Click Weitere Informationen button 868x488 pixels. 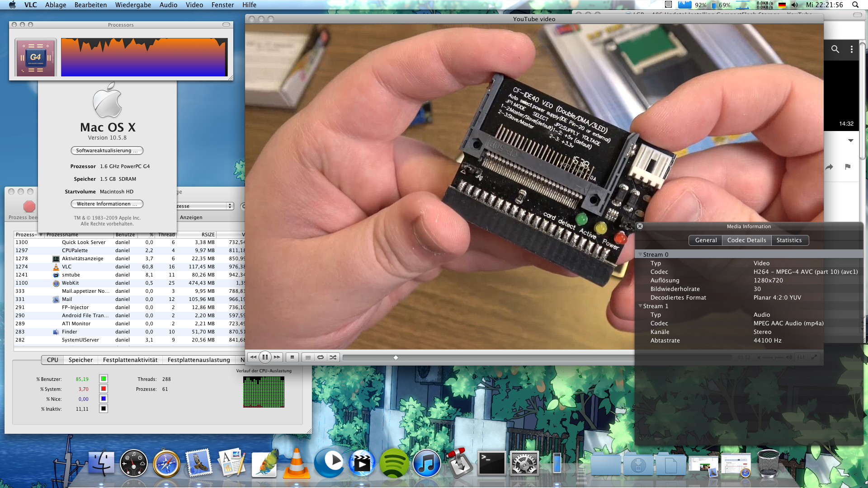107,204
